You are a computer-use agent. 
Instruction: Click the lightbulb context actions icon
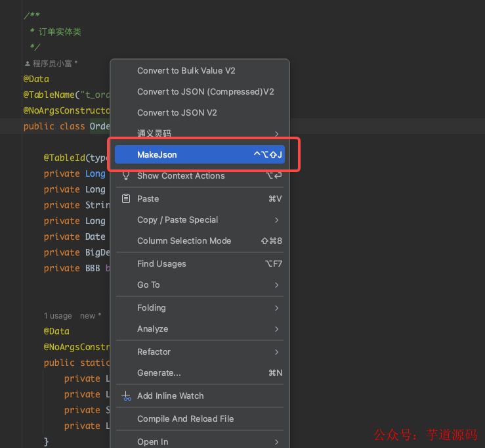coord(126,176)
